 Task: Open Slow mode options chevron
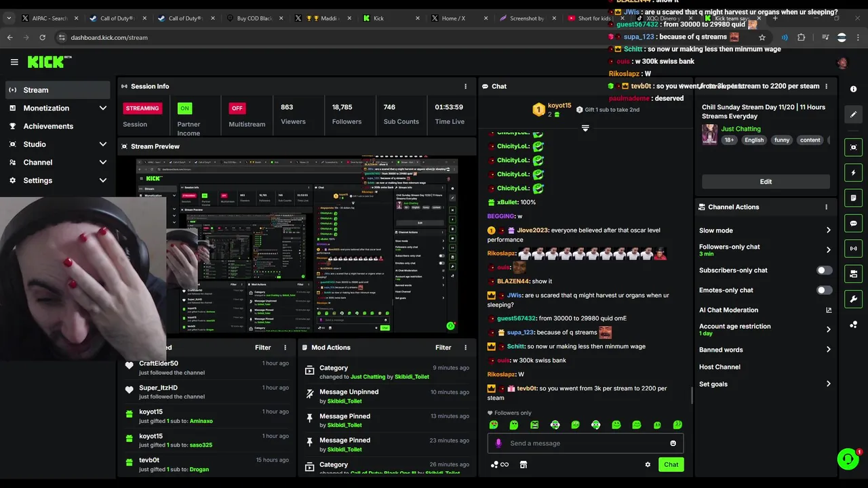[x=828, y=230]
